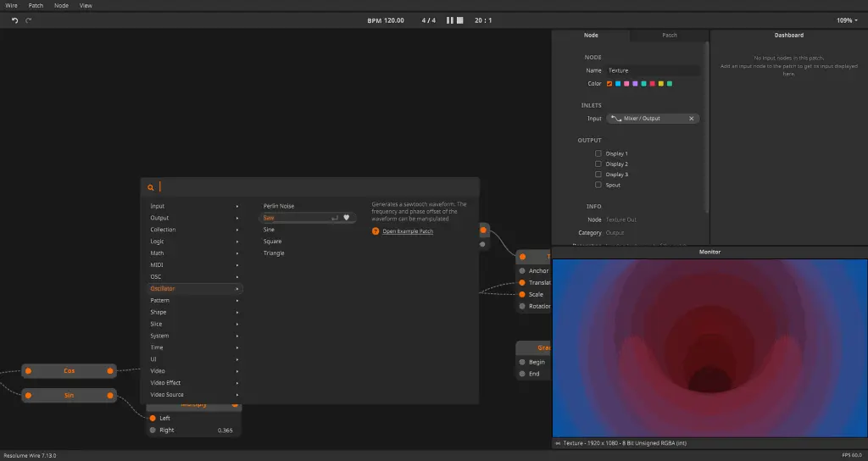This screenshot has width=868, height=461.
Task: Click the Scale inlet orange dot
Action: [x=522, y=294]
